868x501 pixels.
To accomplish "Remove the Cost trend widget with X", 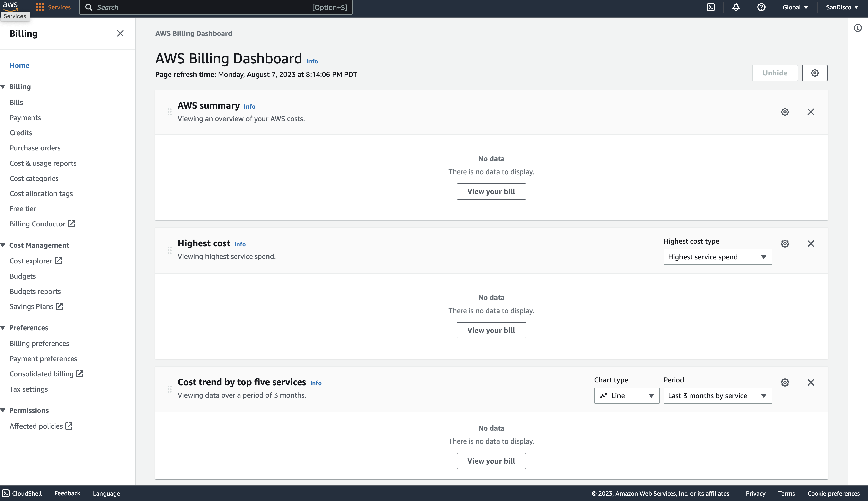I will click(811, 382).
